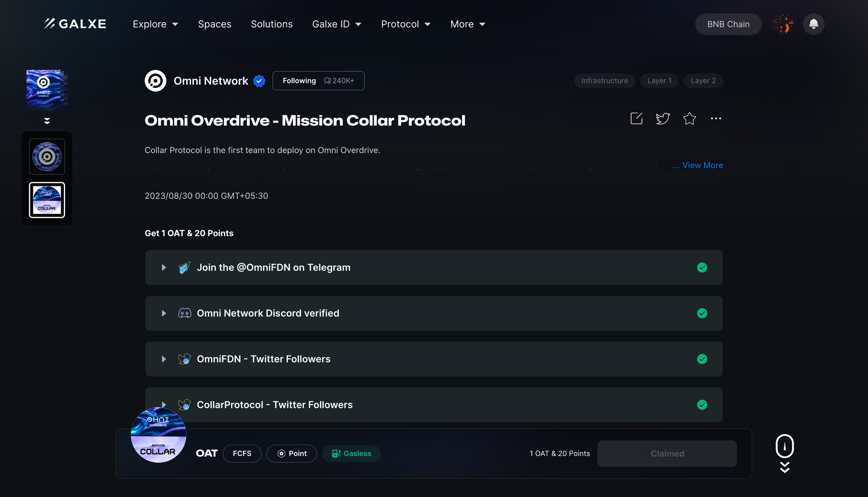The width and height of the screenshot is (868, 497).
Task: Click the Point tag
Action: tap(292, 454)
